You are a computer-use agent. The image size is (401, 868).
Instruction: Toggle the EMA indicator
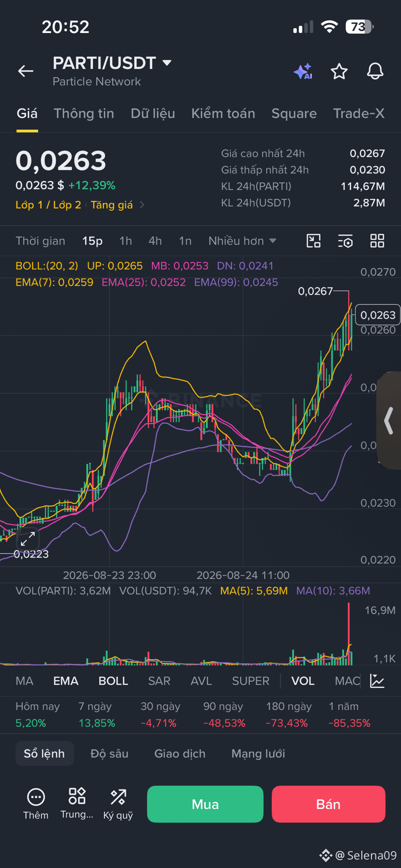point(66,681)
